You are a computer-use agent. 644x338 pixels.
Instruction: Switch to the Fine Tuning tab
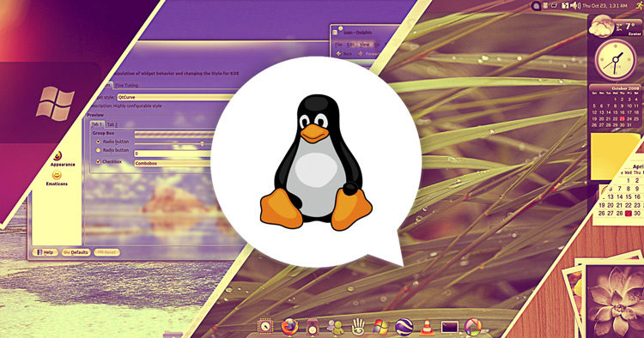point(126,85)
